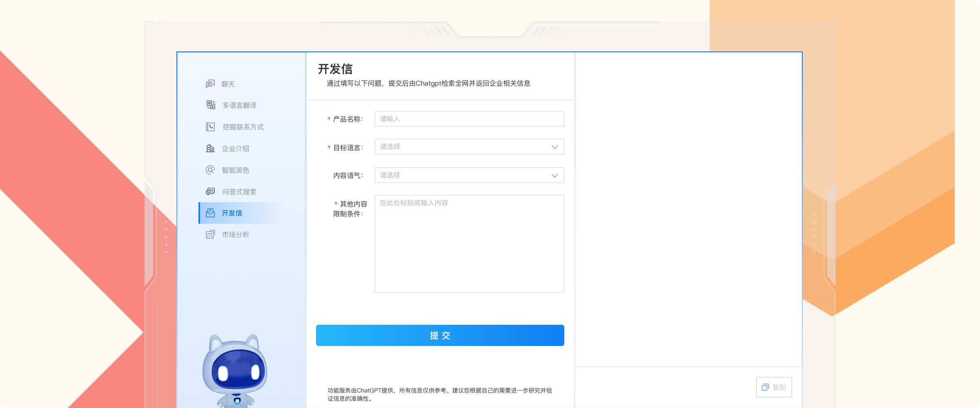Click the company introduction building icon
This screenshot has width=980, height=408.
[x=210, y=149]
